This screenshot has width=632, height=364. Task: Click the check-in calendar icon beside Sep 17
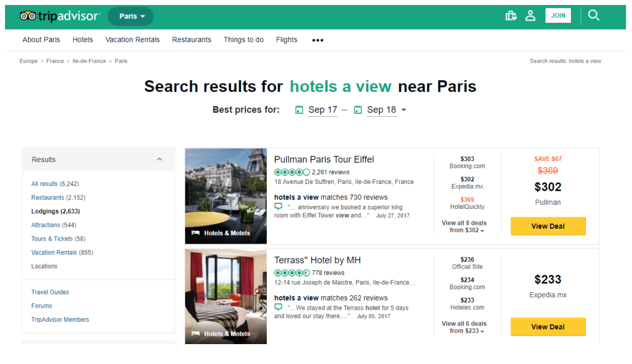[299, 110]
